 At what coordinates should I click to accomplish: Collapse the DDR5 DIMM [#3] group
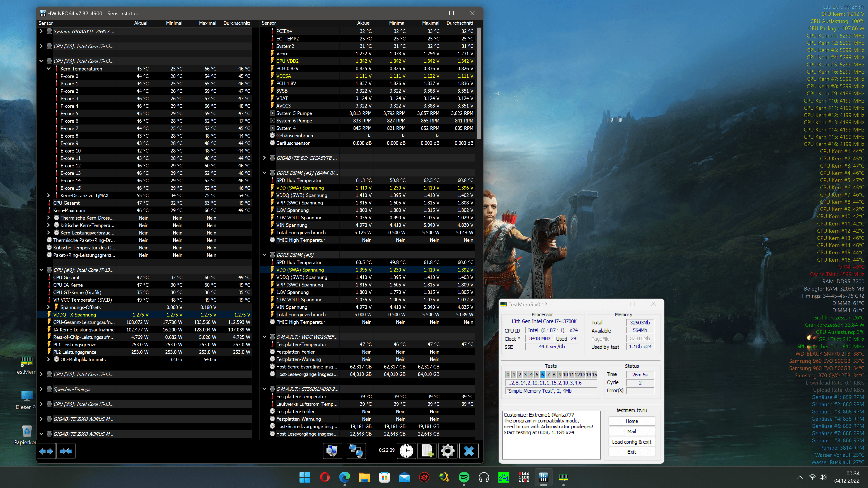click(264, 255)
